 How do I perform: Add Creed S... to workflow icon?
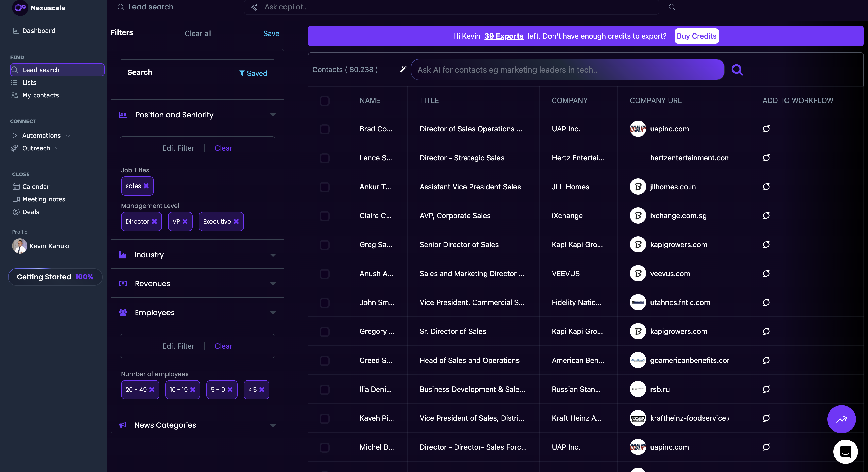(766, 360)
